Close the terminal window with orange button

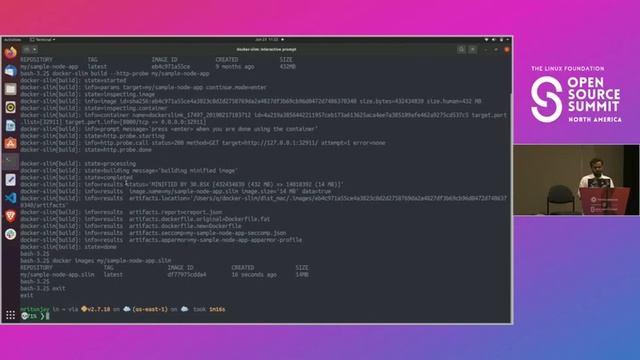coord(507,49)
